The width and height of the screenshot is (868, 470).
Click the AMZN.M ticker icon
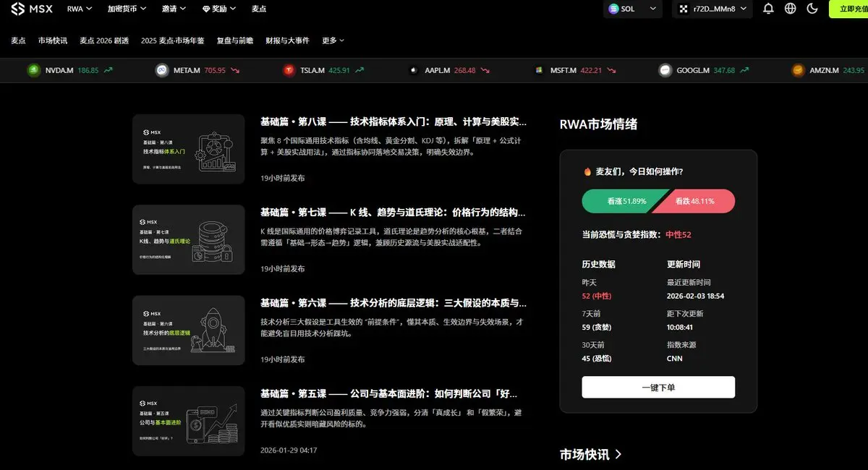coord(798,70)
